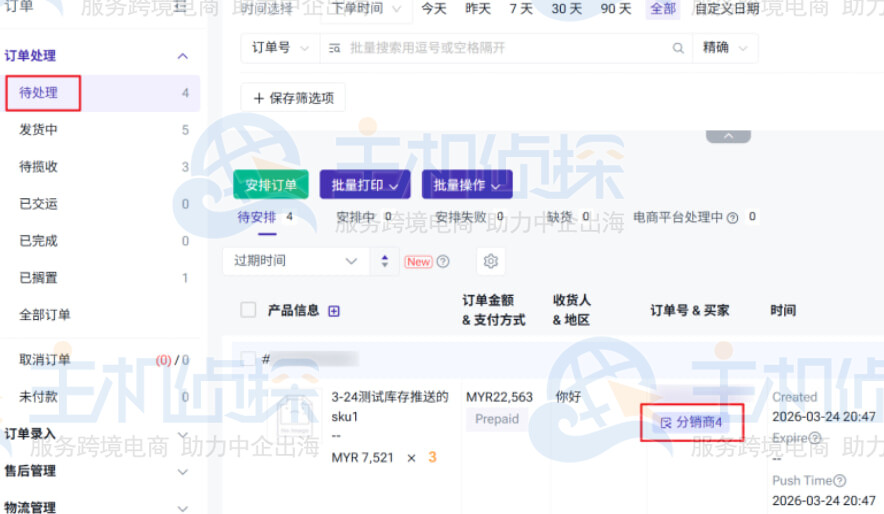Click the product thumbnail image in order row
884x514 pixels.
tap(297, 415)
